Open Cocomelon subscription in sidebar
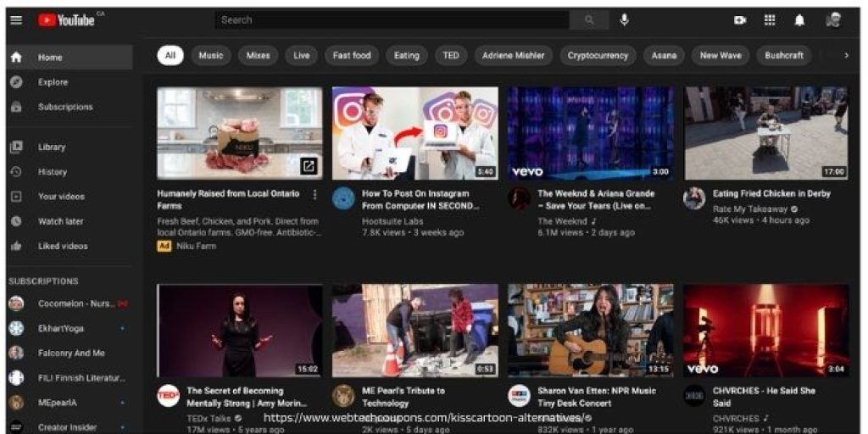The width and height of the screenshot is (868, 434). 70,304
